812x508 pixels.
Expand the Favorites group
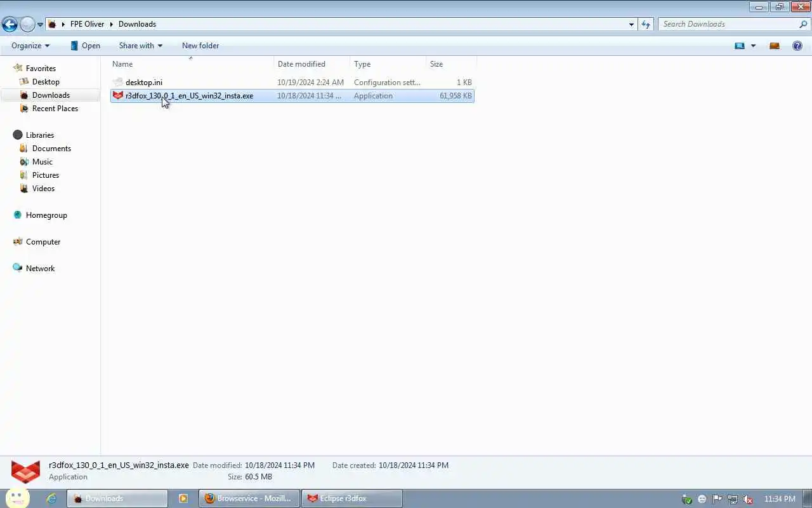pyautogui.click(x=41, y=69)
